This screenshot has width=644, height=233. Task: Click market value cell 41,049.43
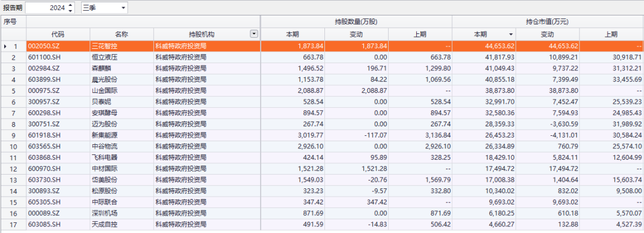[x=484, y=69]
